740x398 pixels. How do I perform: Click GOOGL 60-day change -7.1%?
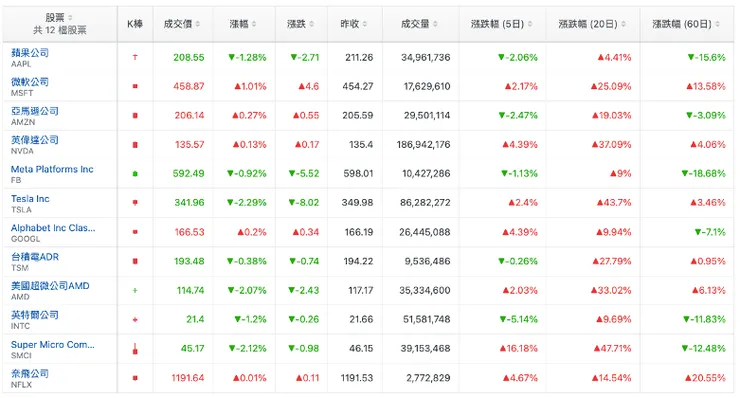(x=710, y=232)
